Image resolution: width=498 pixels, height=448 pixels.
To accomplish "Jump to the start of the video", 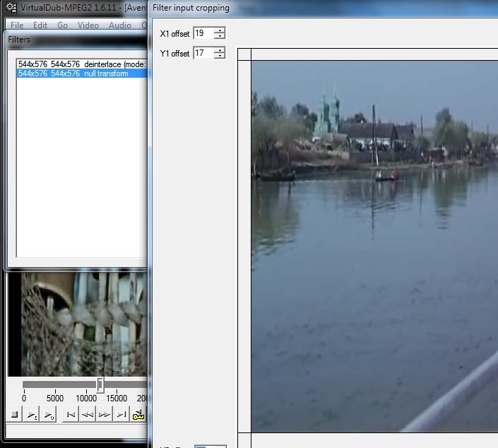I will point(71,415).
